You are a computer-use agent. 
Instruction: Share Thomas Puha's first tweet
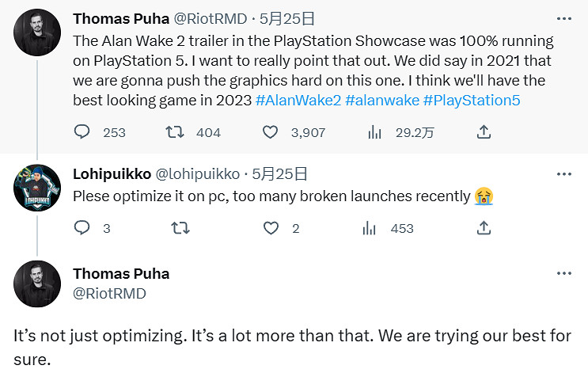click(484, 132)
